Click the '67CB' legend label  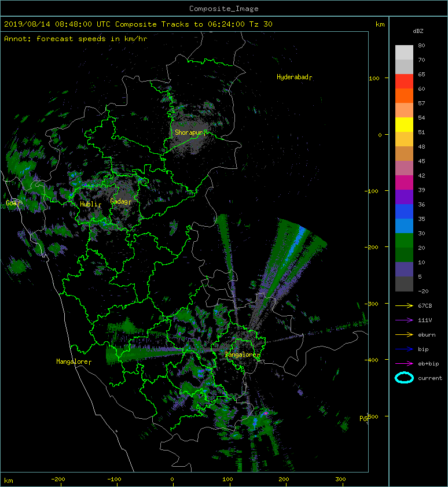click(x=425, y=305)
